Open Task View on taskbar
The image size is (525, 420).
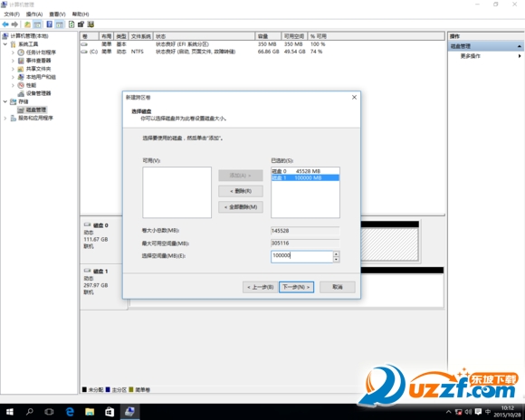(x=49, y=412)
